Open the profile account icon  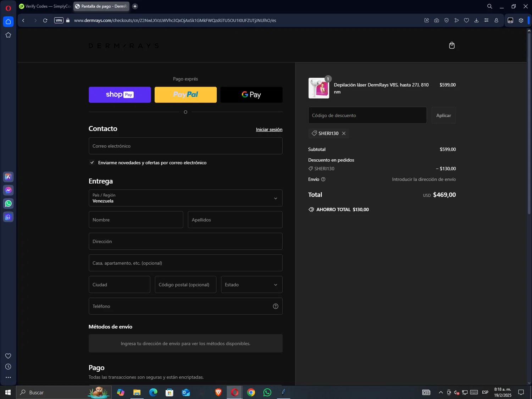tap(496, 21)
